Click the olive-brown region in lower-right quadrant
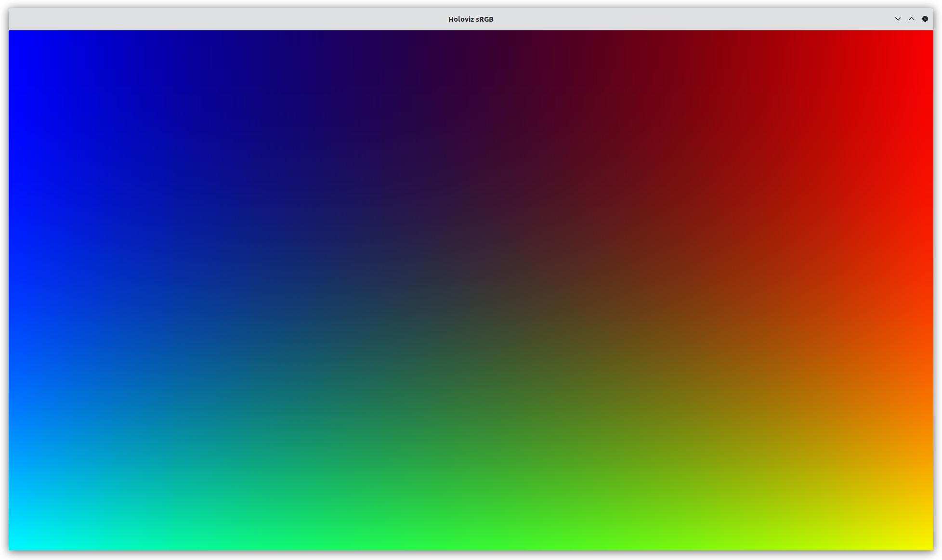The image size is (942, 560). click(698, 400)
